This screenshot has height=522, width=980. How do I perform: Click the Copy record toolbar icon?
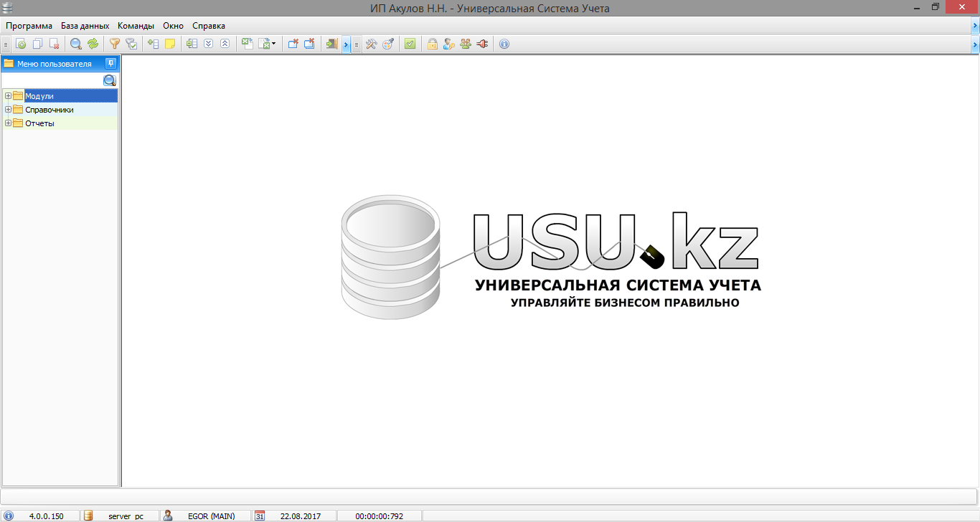pyautogui.click(x=37, y=44)
